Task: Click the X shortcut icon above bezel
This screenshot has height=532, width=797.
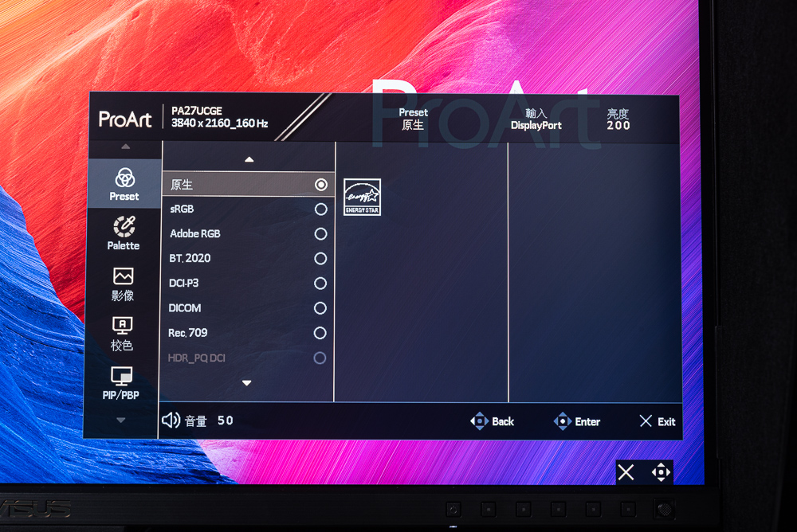Action: (x=626, y=472)
